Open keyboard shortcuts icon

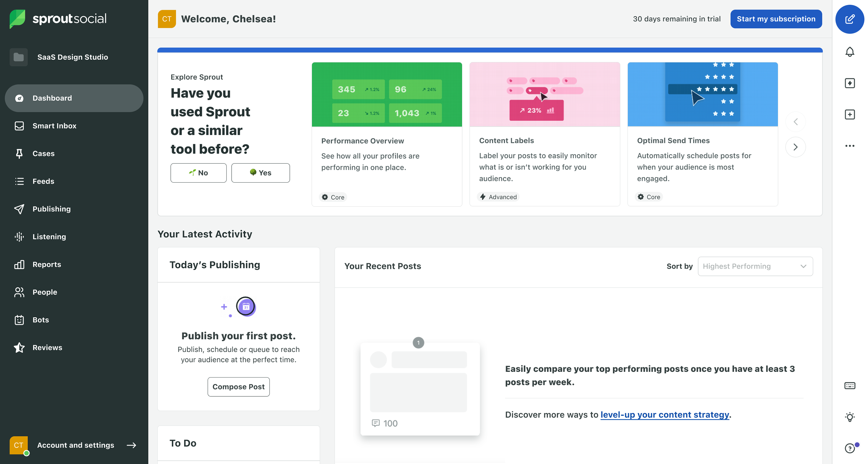pos(849,386)
